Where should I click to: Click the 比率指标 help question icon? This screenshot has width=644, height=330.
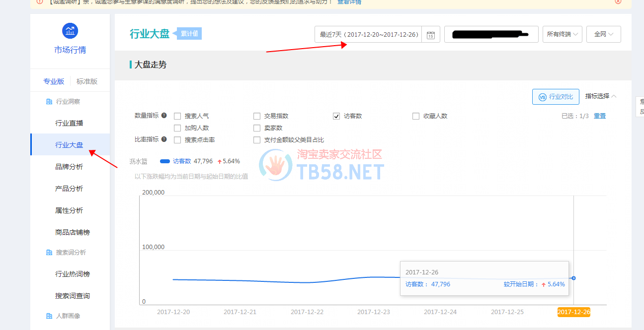click(164, 139)
